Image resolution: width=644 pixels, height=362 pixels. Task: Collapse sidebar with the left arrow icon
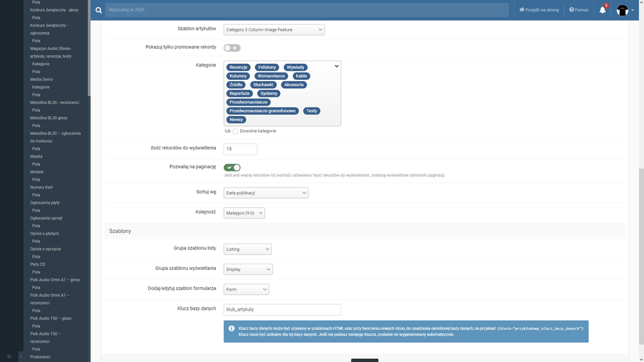tap(21, 356)
